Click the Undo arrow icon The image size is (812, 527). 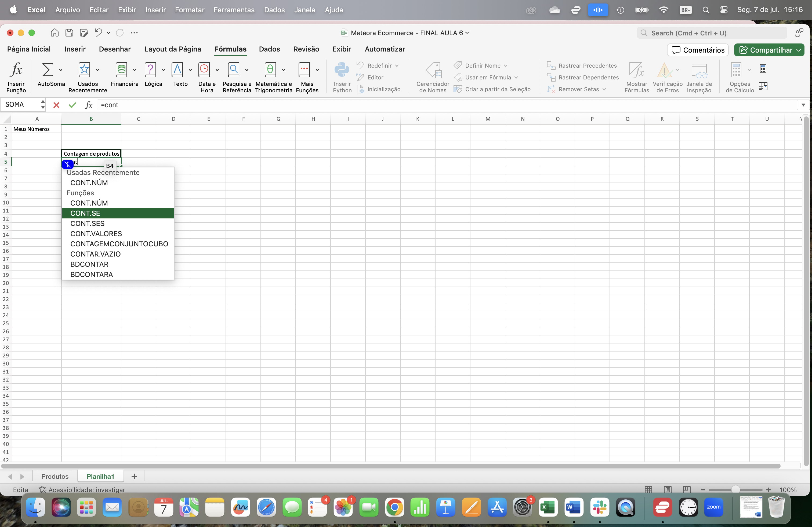99,33
